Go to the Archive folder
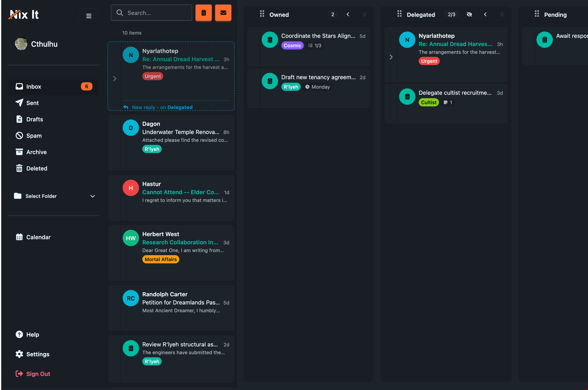Viewport: 588px width, 390px height. pos(36,152)
